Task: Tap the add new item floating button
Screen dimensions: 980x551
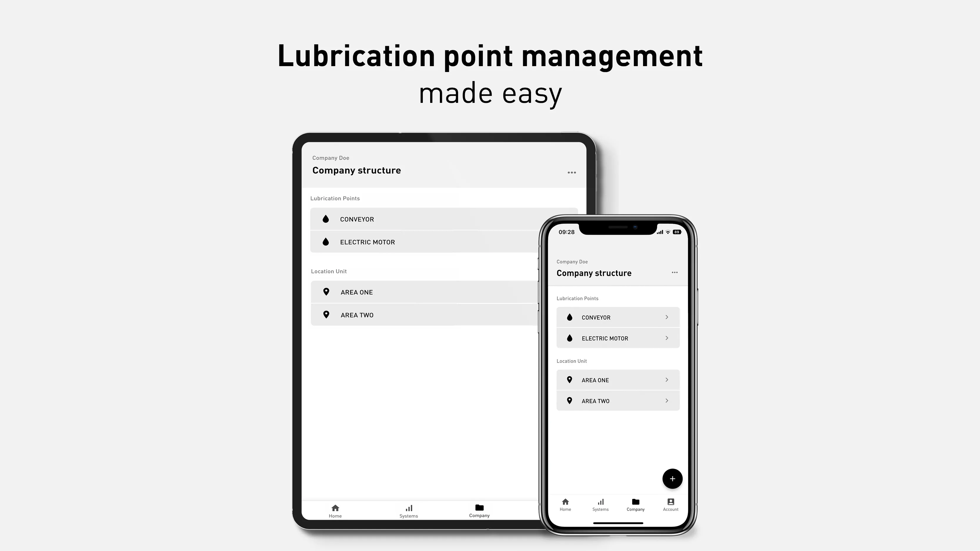Action: coord(672,478)
